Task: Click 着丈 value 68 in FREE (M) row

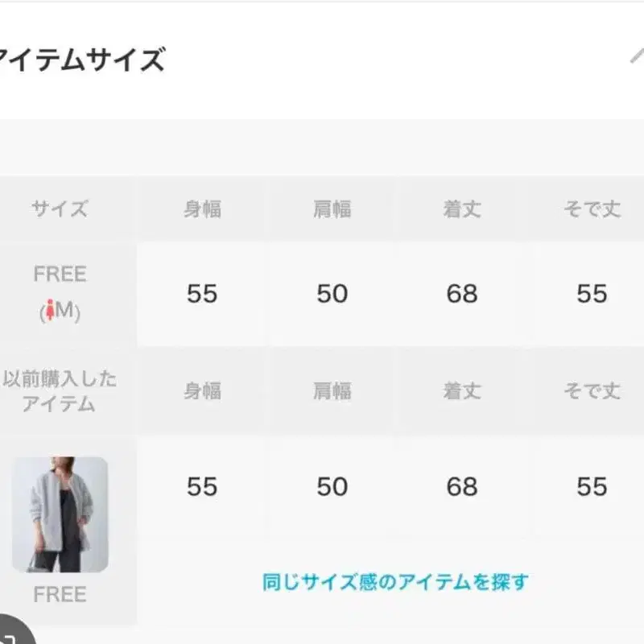Action: (462, 294)
